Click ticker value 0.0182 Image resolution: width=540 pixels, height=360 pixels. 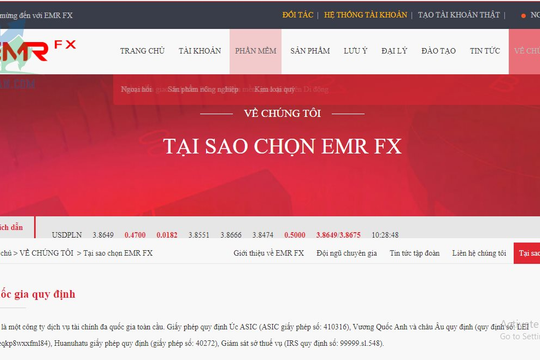167,235
